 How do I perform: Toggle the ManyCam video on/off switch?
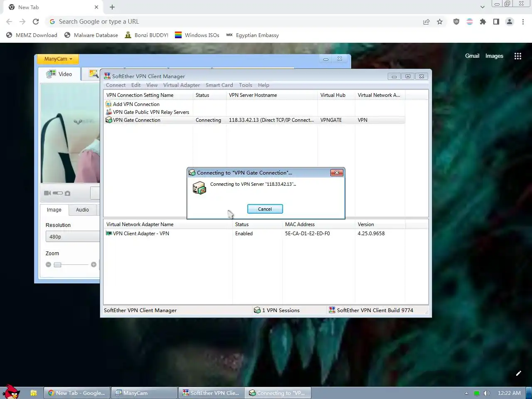[58, 193]
